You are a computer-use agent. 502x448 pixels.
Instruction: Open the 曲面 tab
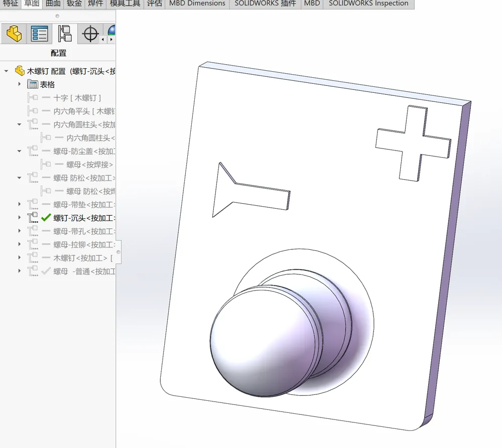click(x=53, y=4)
